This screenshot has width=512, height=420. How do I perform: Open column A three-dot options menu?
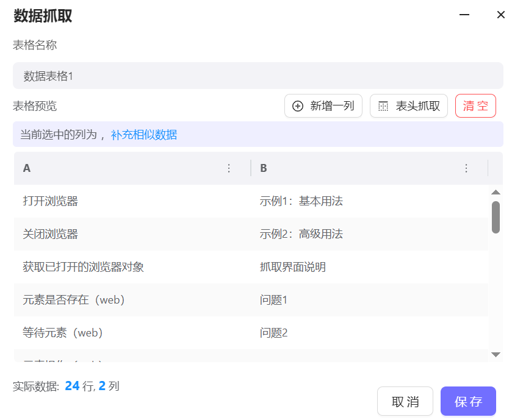pyautogui.click(x=229, y=168)
